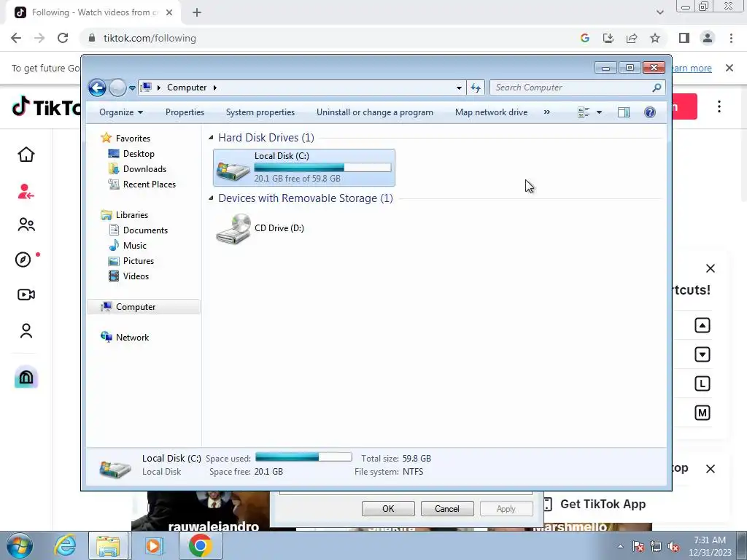Screen dimensions: 747x560
Task: Select the Local Disk (C:) drive
Action: click(x=304, y=168)
